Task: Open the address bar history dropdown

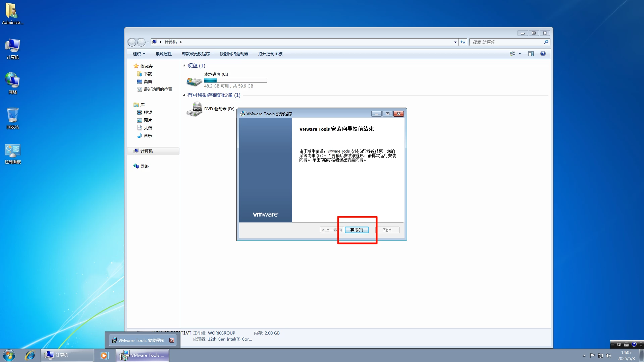Action: tap(455, 42)
